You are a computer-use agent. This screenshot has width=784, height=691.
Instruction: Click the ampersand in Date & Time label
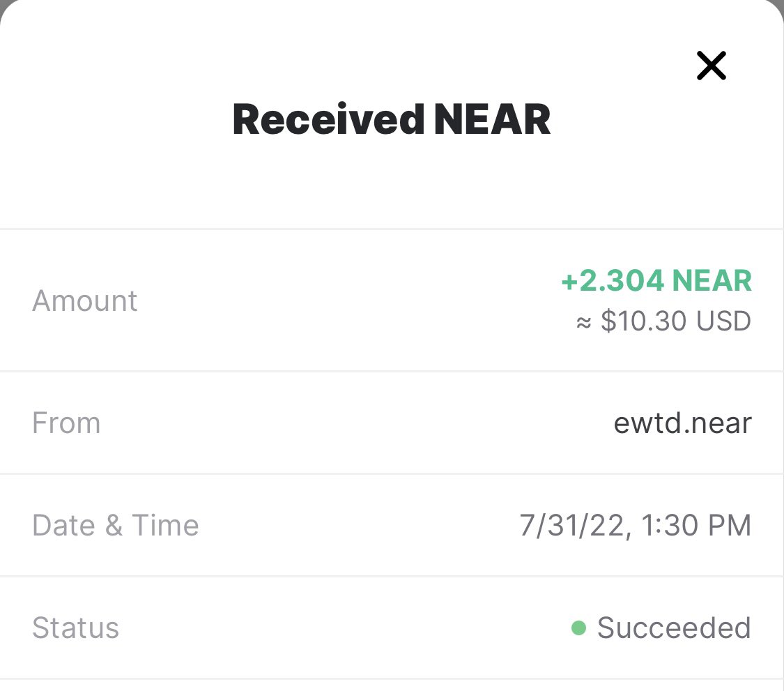pos(114,525)
